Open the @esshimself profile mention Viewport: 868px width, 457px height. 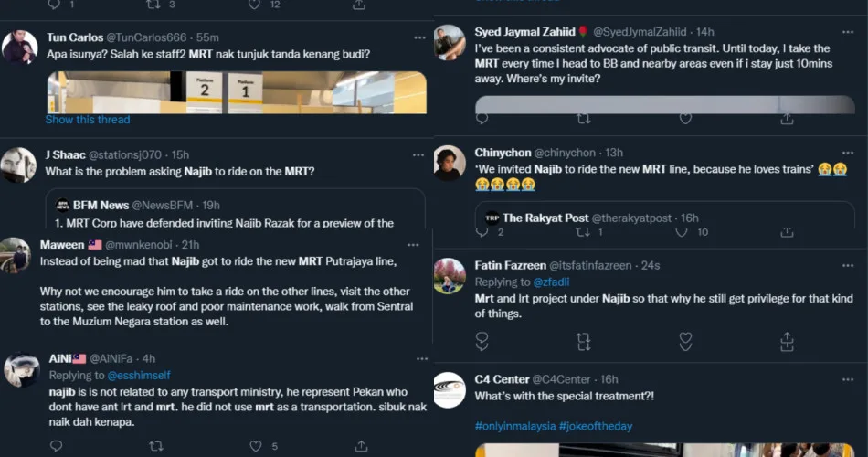(x=139, y=375)
